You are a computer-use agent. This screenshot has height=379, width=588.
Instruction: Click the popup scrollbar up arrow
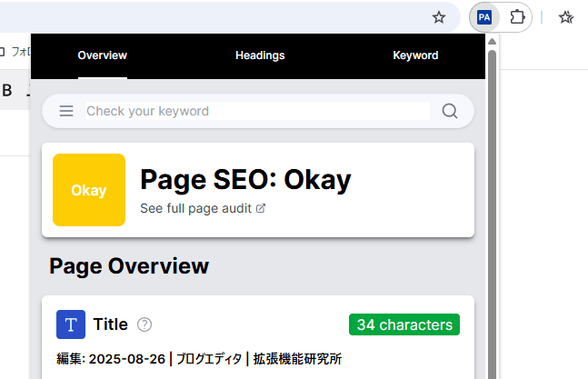(x=493, y=42)
